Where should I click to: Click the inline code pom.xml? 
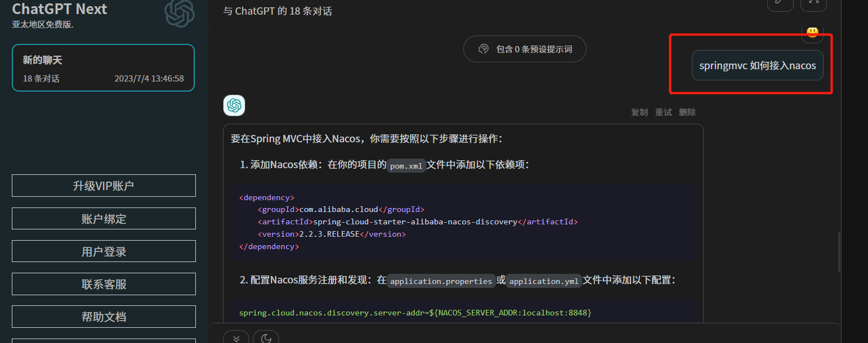[x=406, y=166]
